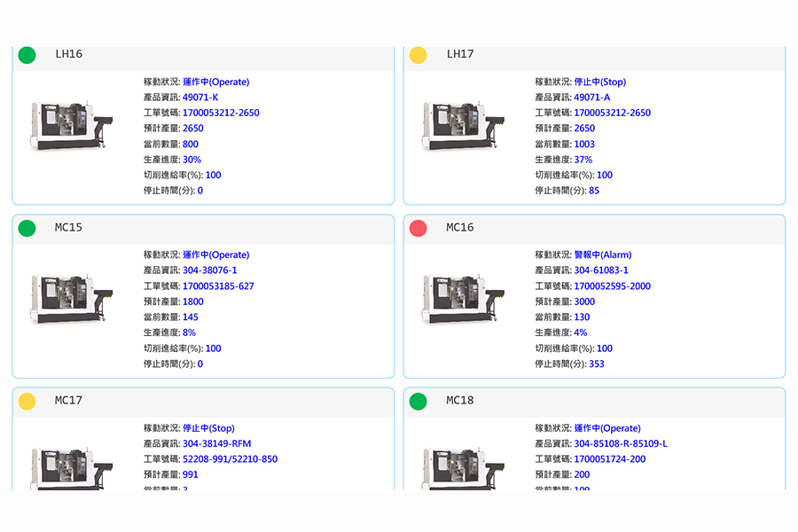The image size is (798, 532).
Task: Click the red alarm indicator for MC16
Action: point(419,228)
